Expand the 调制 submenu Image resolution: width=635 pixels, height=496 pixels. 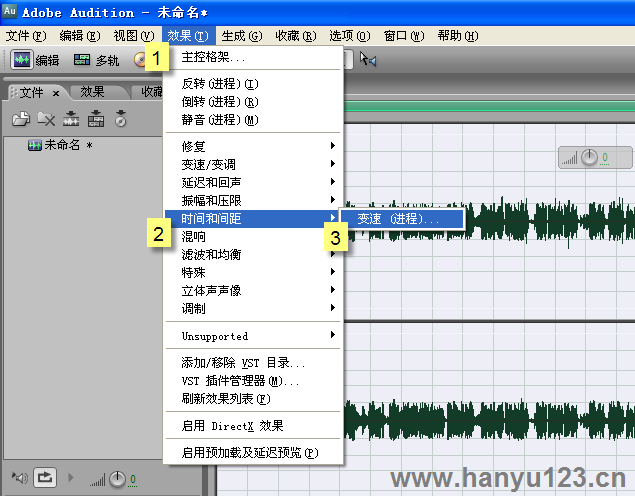point(254,309)
